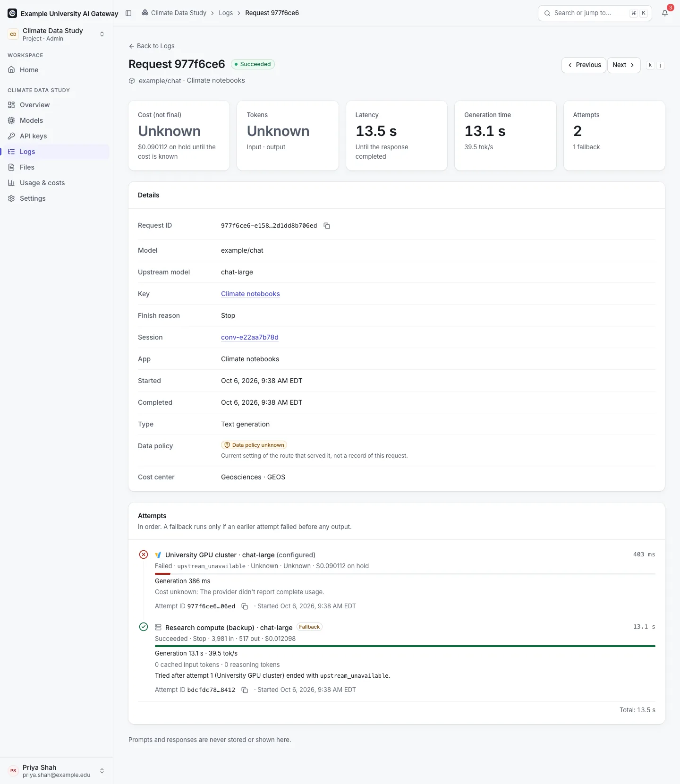Click the cube icon beside example/chat subtitle
This screenshot has width=680, height=784.
[x=132, y=81]
